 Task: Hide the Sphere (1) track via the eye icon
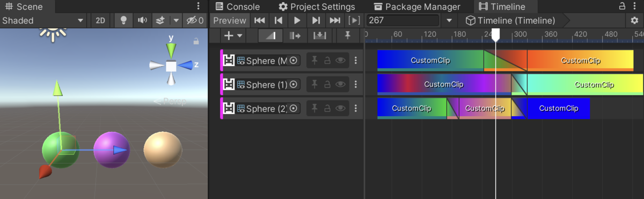tap(340, 84)
